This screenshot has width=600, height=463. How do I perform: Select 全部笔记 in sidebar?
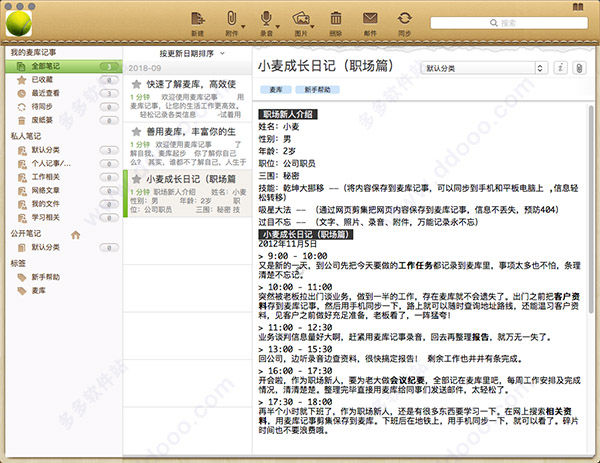64,66
